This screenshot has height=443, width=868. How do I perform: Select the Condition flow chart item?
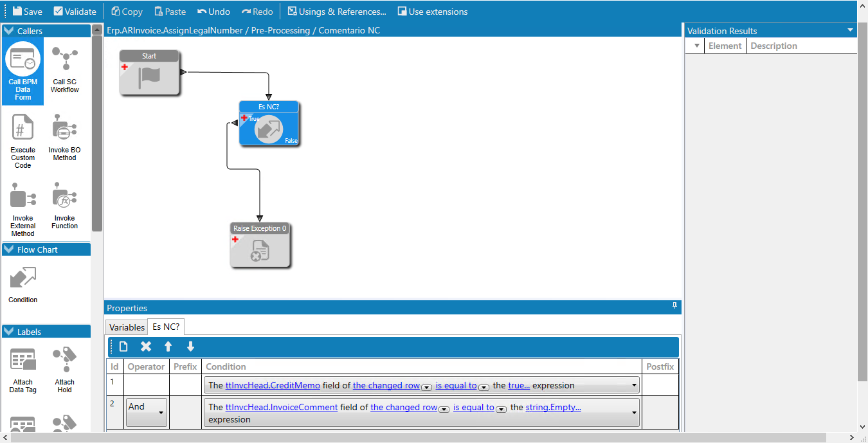23,284
